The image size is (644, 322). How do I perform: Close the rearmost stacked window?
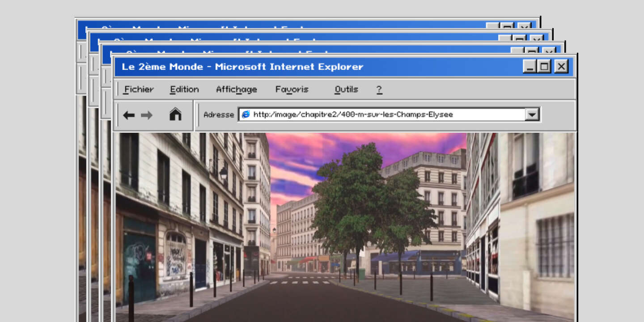coord(525,26)
